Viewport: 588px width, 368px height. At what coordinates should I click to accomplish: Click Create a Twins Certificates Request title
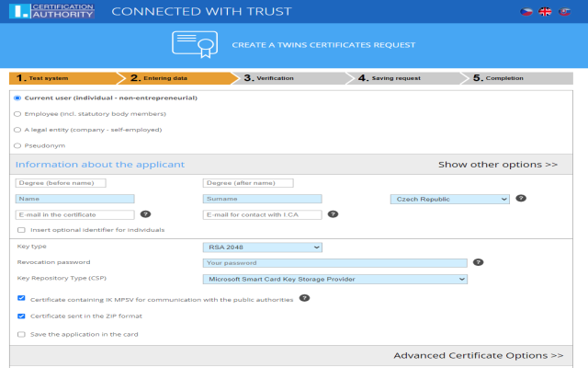tap(323, 45)
